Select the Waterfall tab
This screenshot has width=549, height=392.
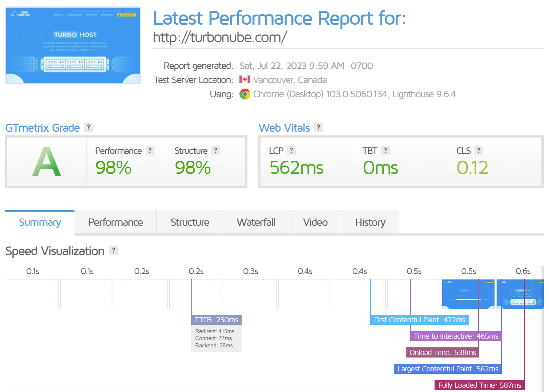pyautogui.click(x=256, y=222)
